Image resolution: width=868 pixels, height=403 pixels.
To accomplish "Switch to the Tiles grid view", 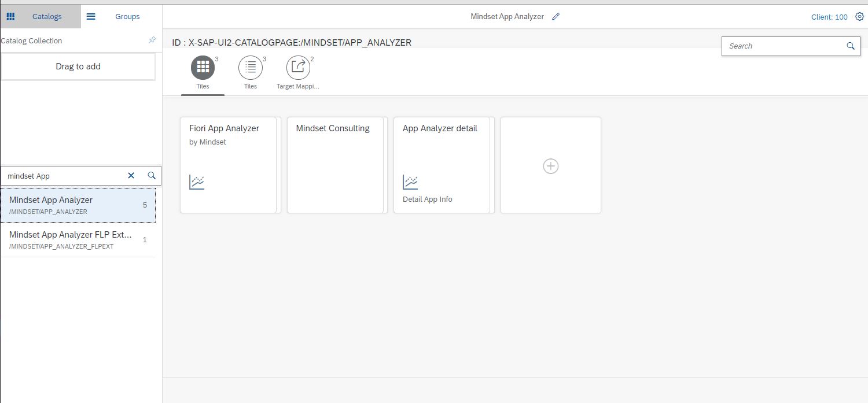I will pos(203,68).
